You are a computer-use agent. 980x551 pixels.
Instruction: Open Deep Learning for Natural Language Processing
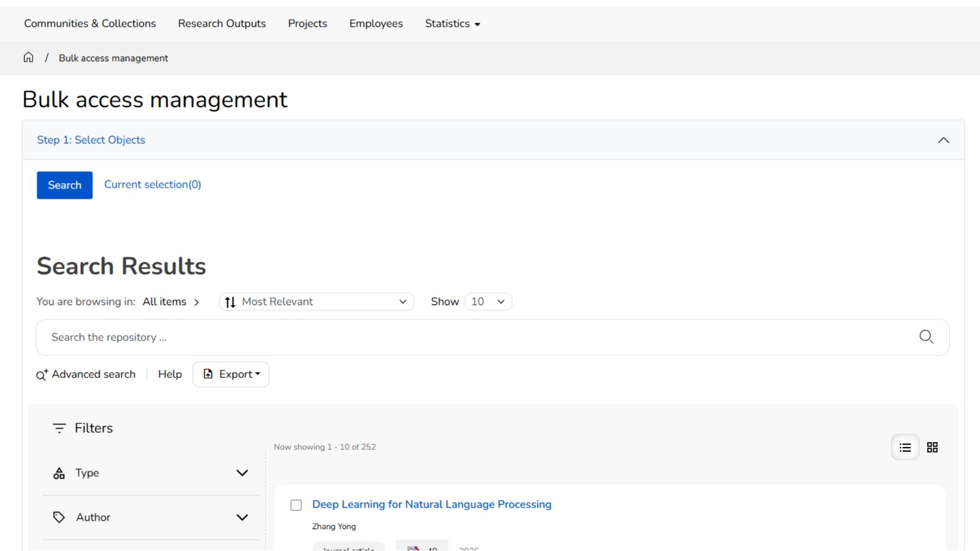pos(432,504)
